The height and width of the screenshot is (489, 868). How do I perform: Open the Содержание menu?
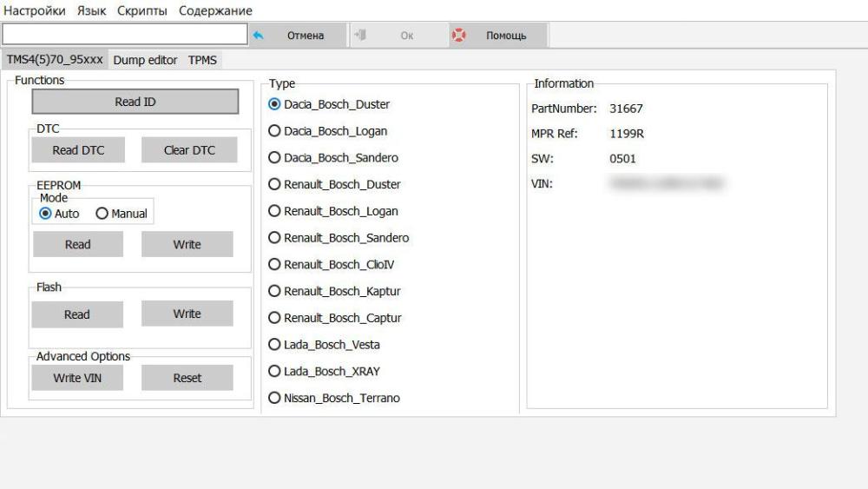click(215, 10)
